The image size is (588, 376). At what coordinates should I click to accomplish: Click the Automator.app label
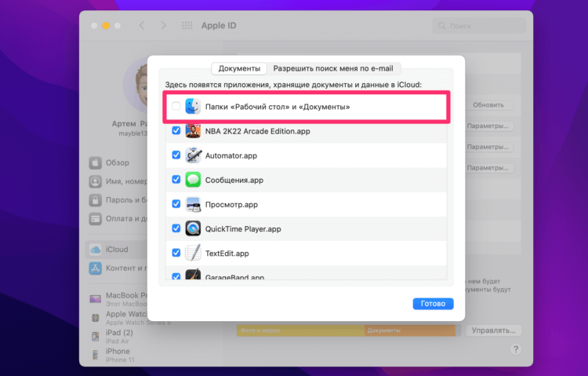pos(231,155)
